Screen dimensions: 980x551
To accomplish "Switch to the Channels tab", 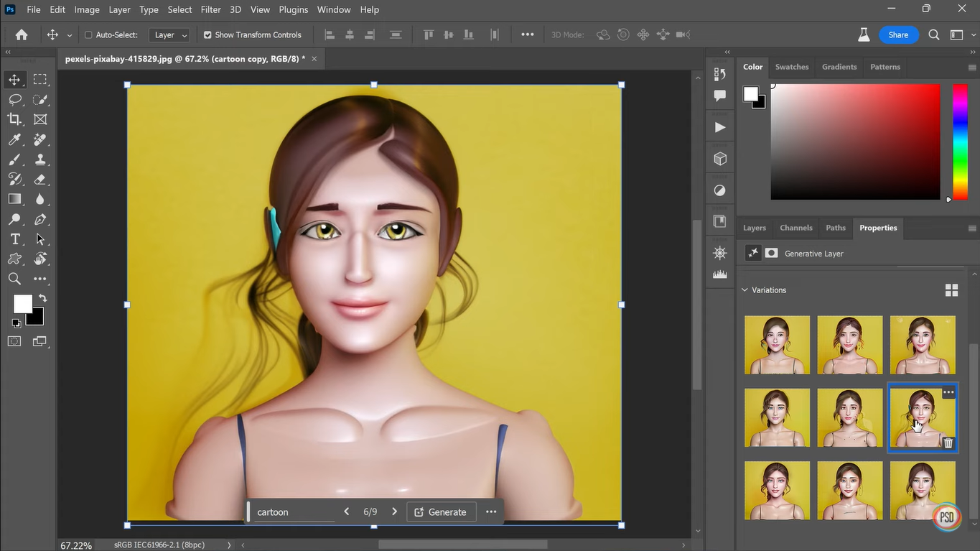I will [x=795, y=228].
